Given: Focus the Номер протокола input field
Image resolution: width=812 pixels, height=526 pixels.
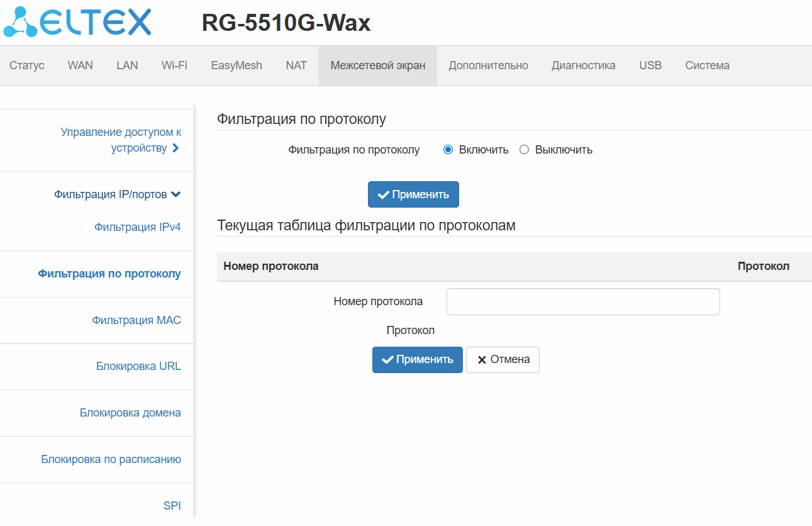Looking at the screenshot, I should (x=583, y=301).
